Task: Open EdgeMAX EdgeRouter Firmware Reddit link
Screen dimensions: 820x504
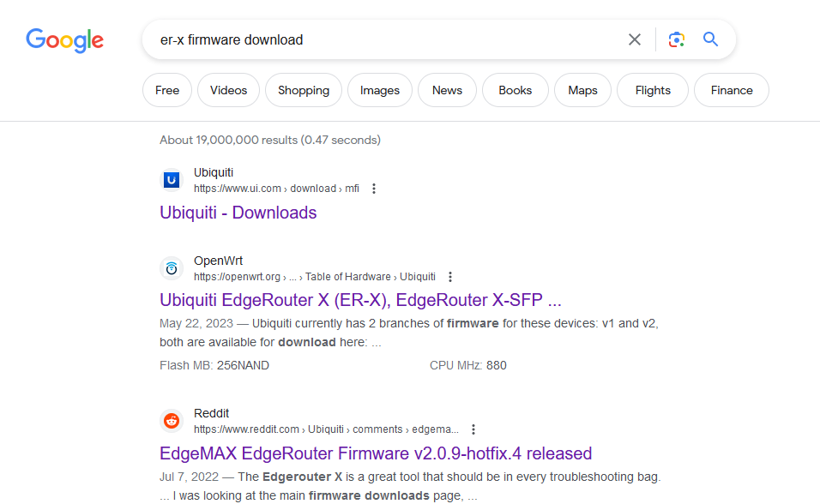Action: (x=376, y=453)
